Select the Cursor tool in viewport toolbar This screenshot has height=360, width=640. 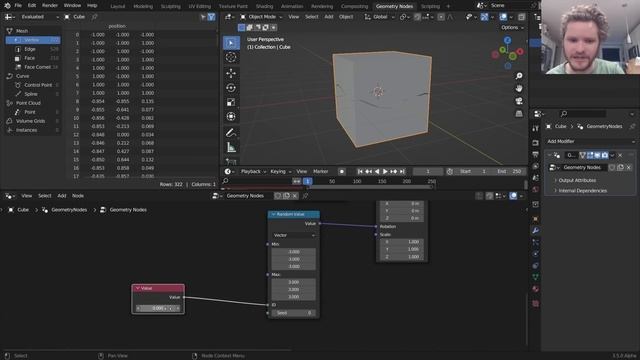pos(231,58)
